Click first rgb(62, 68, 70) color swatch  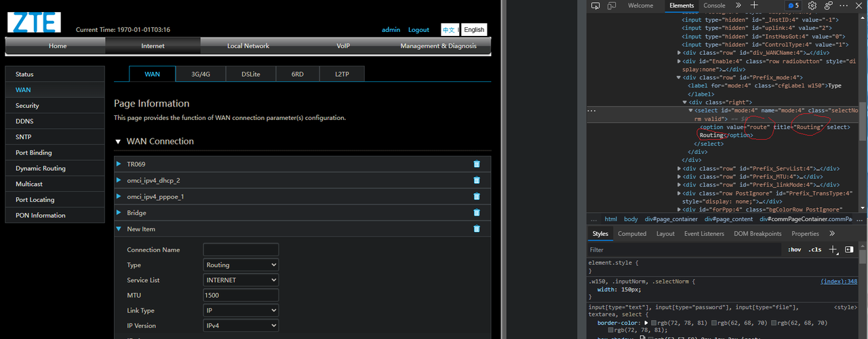coord(715,323)
